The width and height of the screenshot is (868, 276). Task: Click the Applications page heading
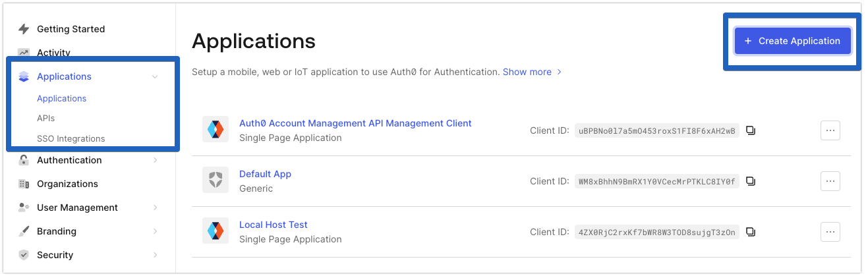pos(254,41)
